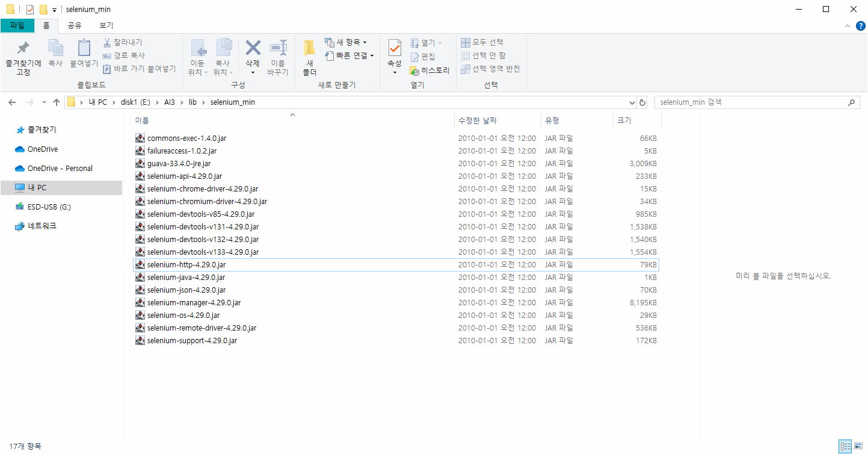This screenshot has height=454, width=868.
Task: Select failureaccess-1.0.2.jar file
Action: 396,151
